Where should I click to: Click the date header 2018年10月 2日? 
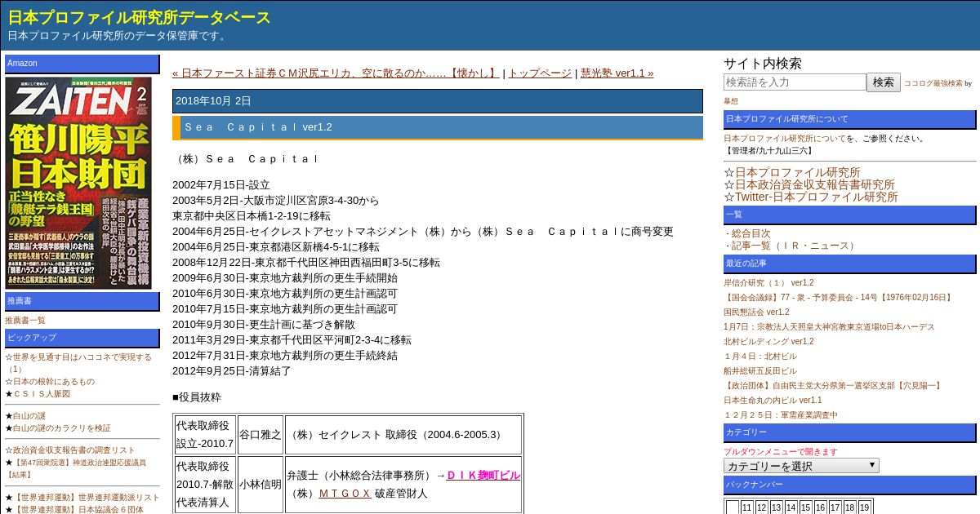(x=213, y=101)
